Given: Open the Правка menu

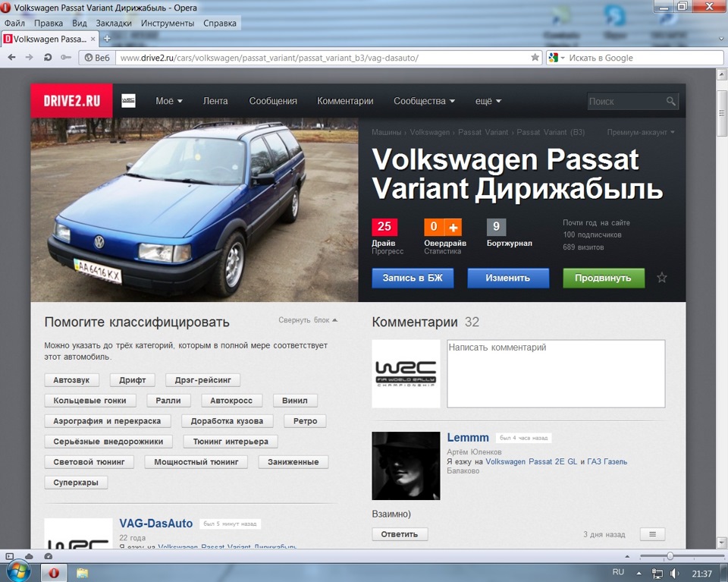Looking at the screenshot, I should 49,24.
